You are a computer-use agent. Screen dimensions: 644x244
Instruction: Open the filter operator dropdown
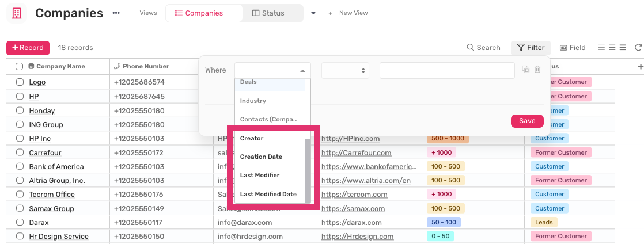(x=346, y=71)
